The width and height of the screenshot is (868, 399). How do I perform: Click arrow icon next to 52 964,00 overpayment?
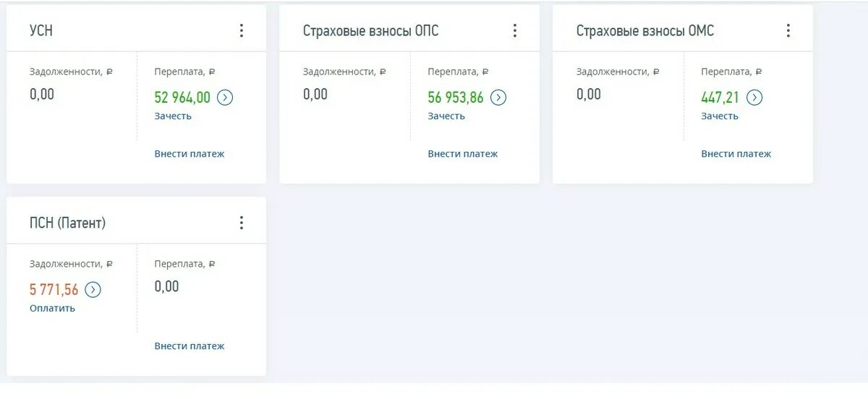225,98
